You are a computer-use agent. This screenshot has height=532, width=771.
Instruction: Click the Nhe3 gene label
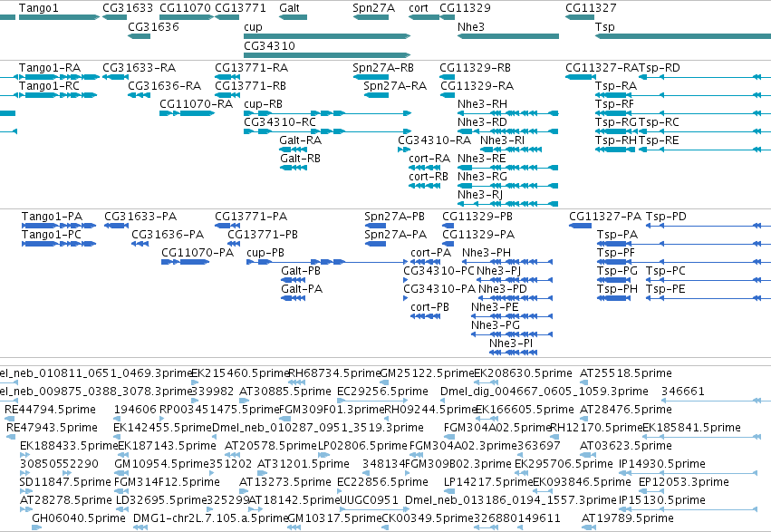pos(470,26)
